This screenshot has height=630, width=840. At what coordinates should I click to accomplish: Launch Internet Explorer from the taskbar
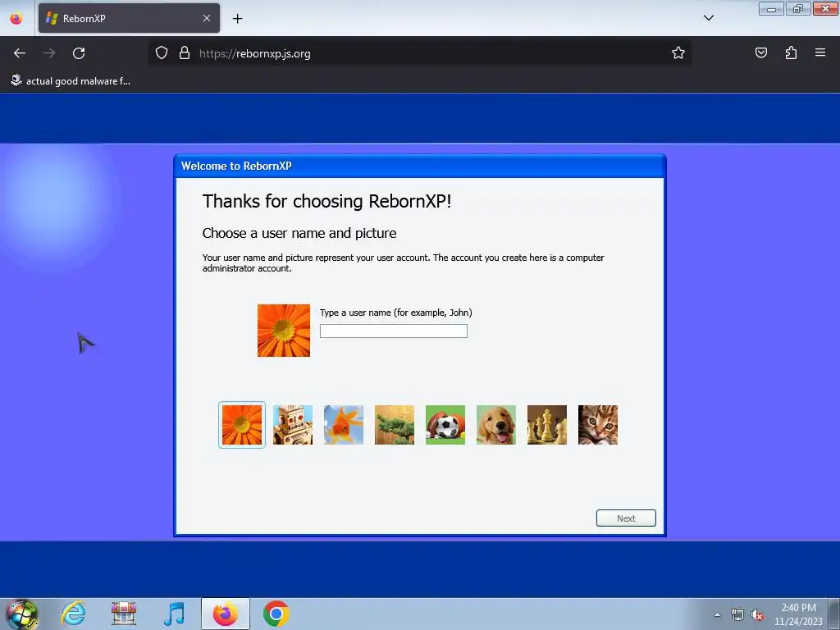[x=73, y=614]
